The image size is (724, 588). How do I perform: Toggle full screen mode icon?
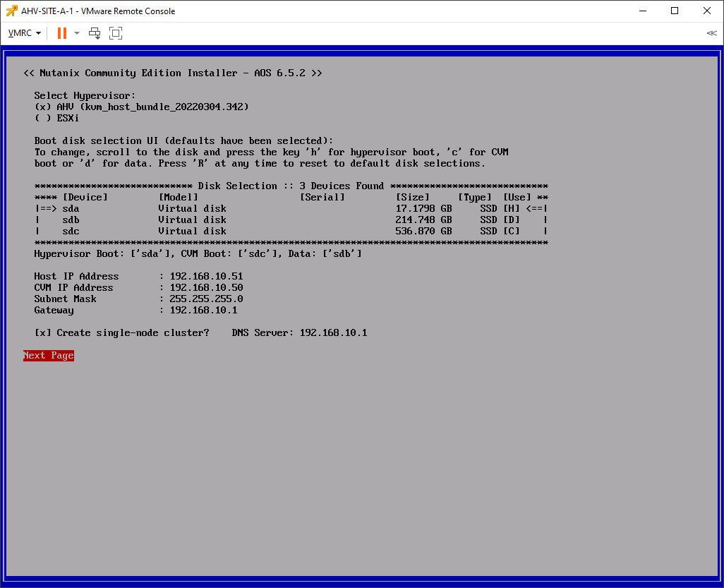116,33
